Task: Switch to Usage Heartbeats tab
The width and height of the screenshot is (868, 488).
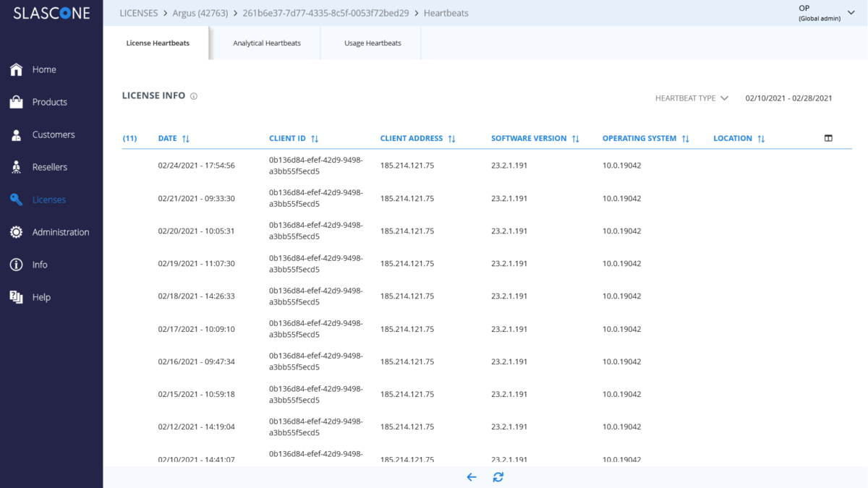Action: point(373,43)
